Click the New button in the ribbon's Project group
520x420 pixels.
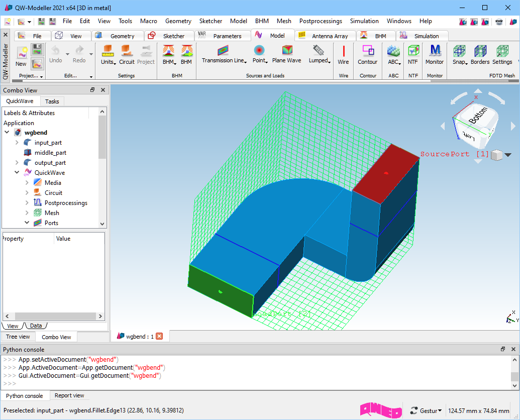click(21, 56)
